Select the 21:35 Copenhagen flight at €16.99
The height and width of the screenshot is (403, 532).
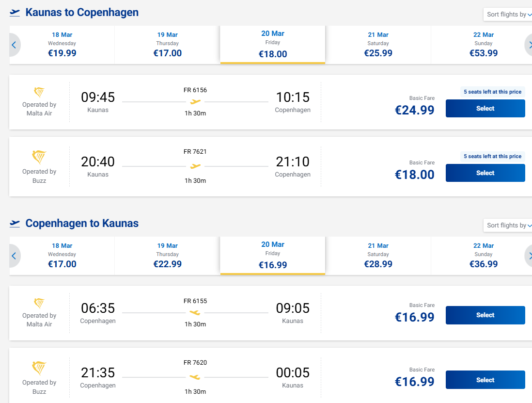coord(485,380)
